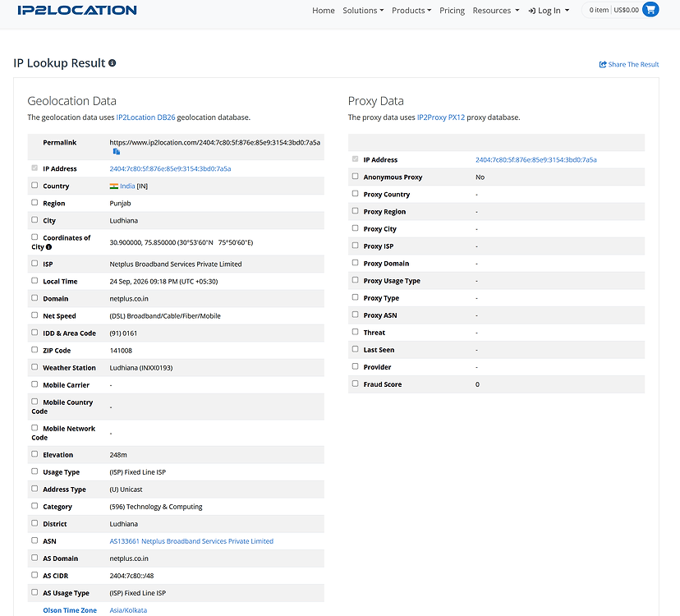Check the ZIP Code checkbox
This screenshot has height=616, width=680.
34,350
